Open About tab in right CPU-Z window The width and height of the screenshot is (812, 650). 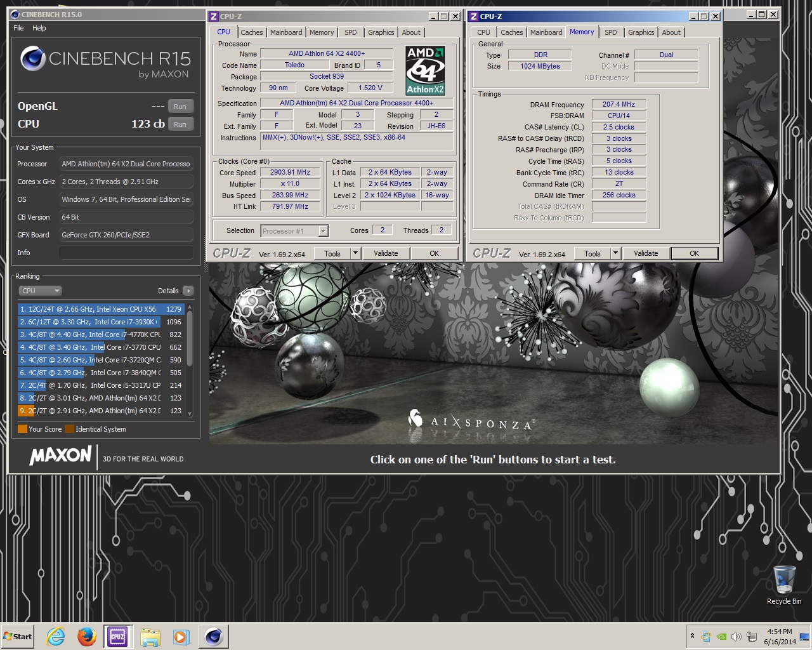click(671, 32)
